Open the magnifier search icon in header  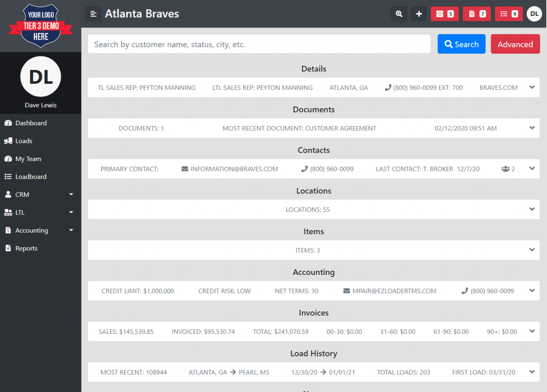[x=399, y=14]
